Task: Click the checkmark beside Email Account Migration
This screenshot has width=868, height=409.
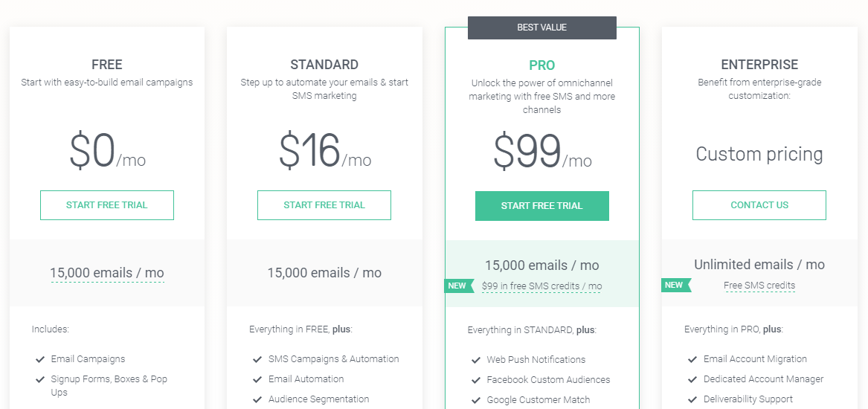Action: (x=692, y=359)
